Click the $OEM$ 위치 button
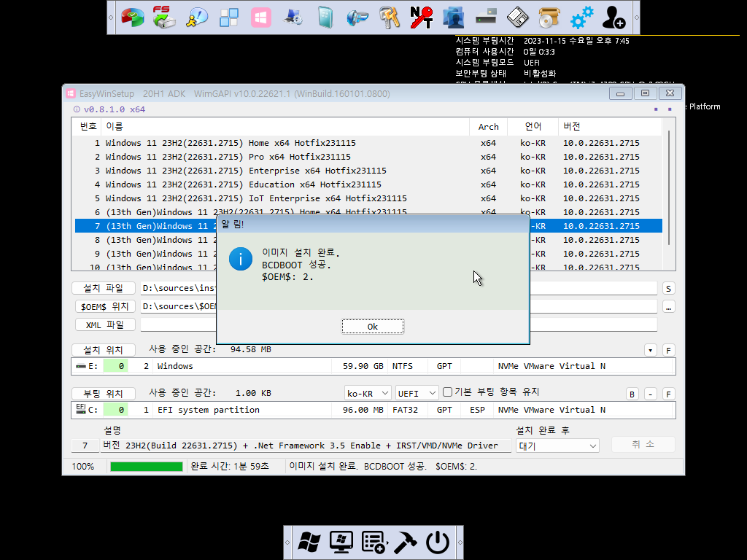Screen dimensions: 747x560 105,307
